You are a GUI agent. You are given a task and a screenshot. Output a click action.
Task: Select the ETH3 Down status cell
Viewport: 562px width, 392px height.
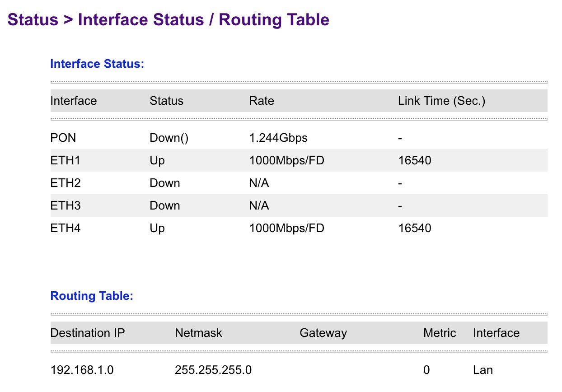click(165, 205)
